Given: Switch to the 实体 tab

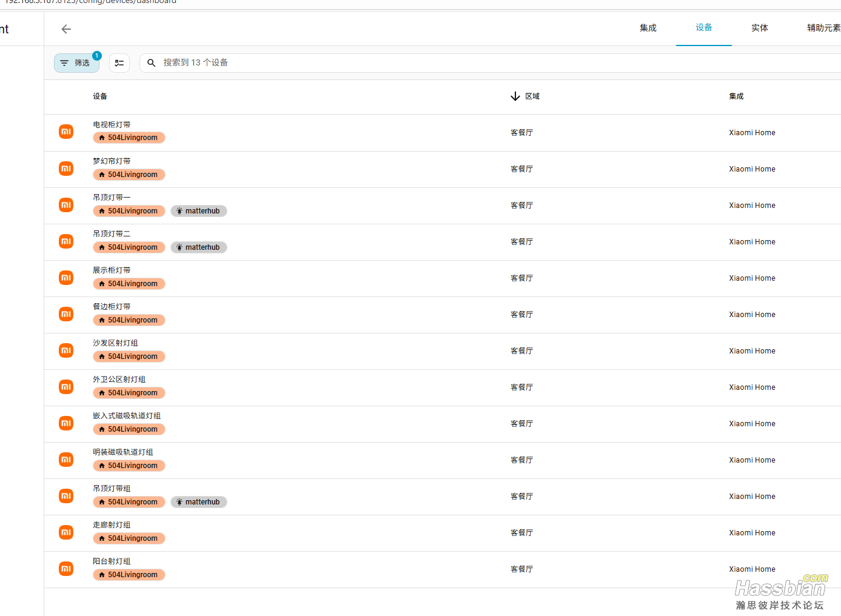Looking at the screenshot, I should 759,28.
